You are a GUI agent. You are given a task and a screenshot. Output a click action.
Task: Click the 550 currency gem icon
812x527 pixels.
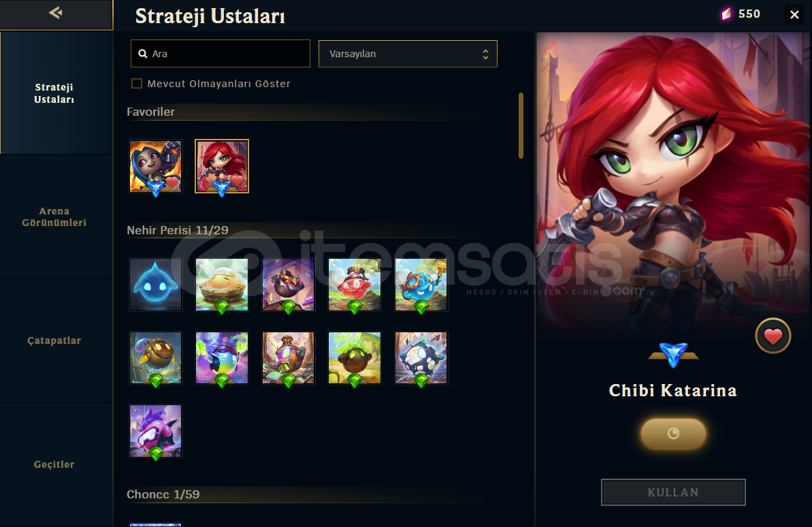coord(726,14)
